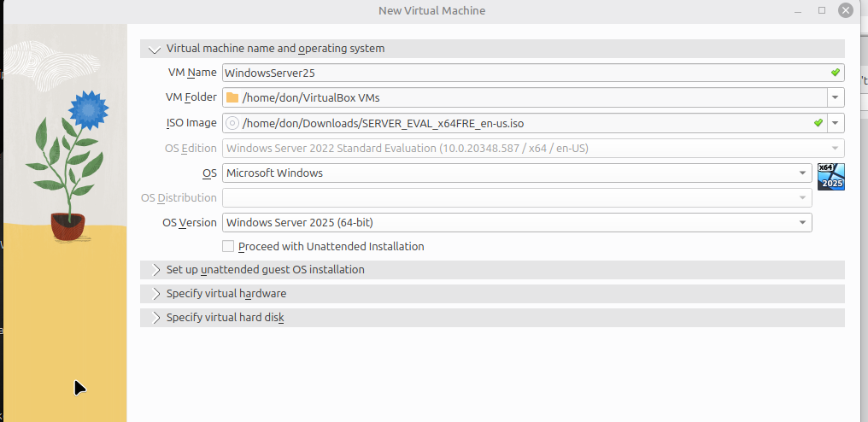
Task: Click the green checkmark in ISO Image field
Action: [818, 123]
